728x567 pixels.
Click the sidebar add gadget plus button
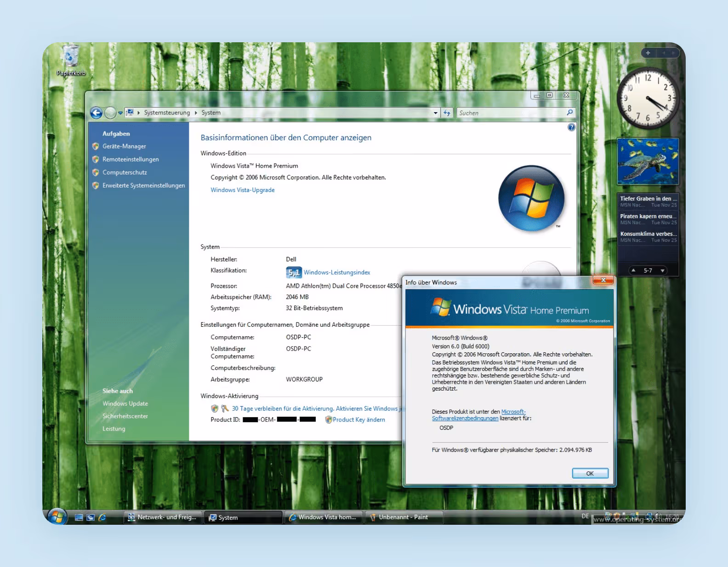[x=648, y=53]
